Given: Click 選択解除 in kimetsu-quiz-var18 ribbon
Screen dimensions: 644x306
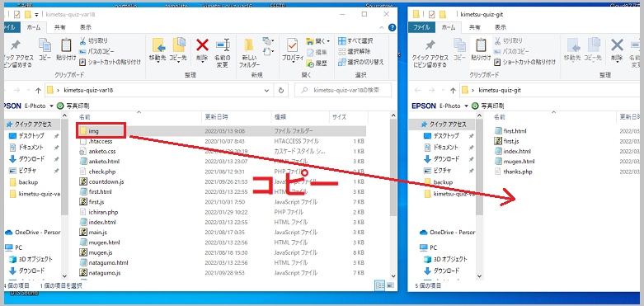Looking at the screenshot, I should coord(354,51).
